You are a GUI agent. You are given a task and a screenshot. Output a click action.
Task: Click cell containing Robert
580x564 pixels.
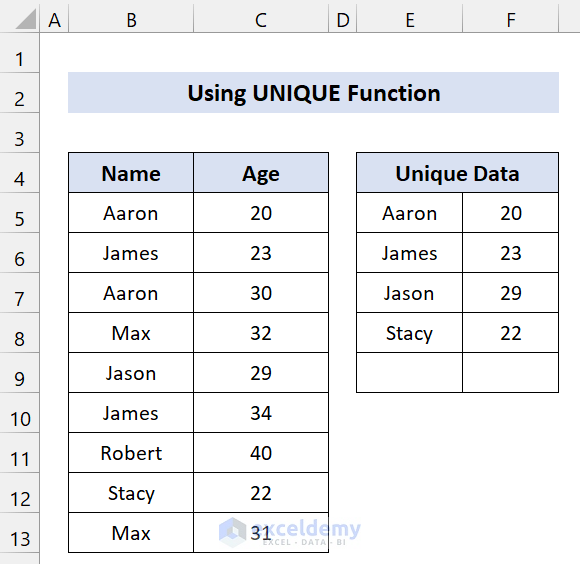131,453
